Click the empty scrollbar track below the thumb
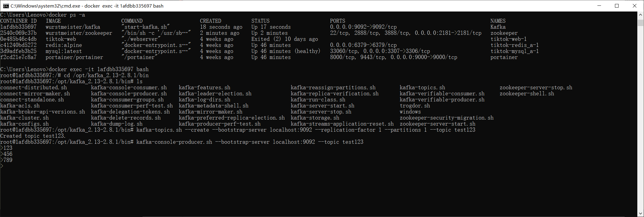The width and height of the screenshot is (644, 217). 640,121
